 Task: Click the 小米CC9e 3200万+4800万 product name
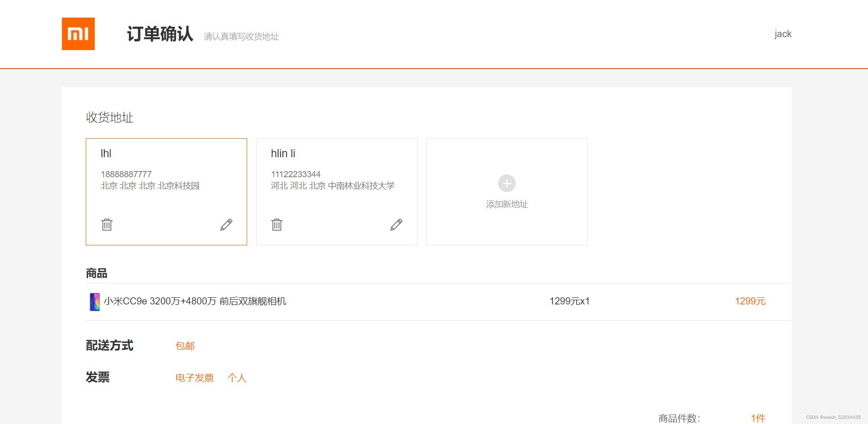coord(195,301)
